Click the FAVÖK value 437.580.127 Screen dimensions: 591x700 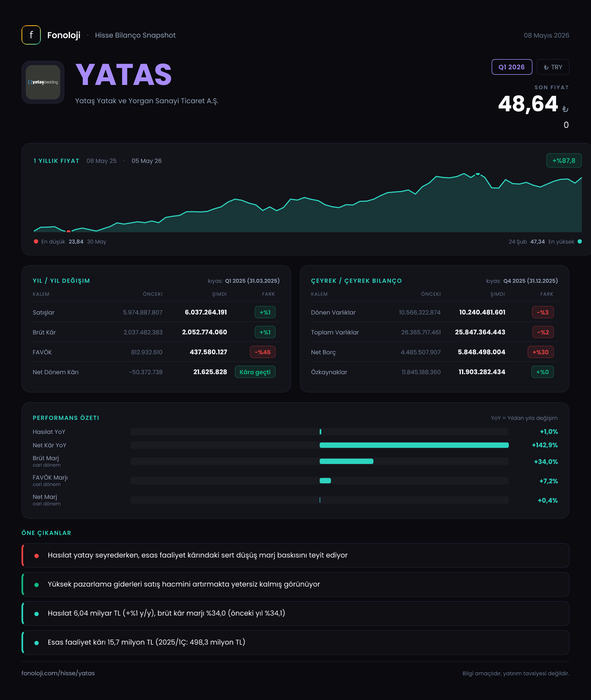coord(208,352)
